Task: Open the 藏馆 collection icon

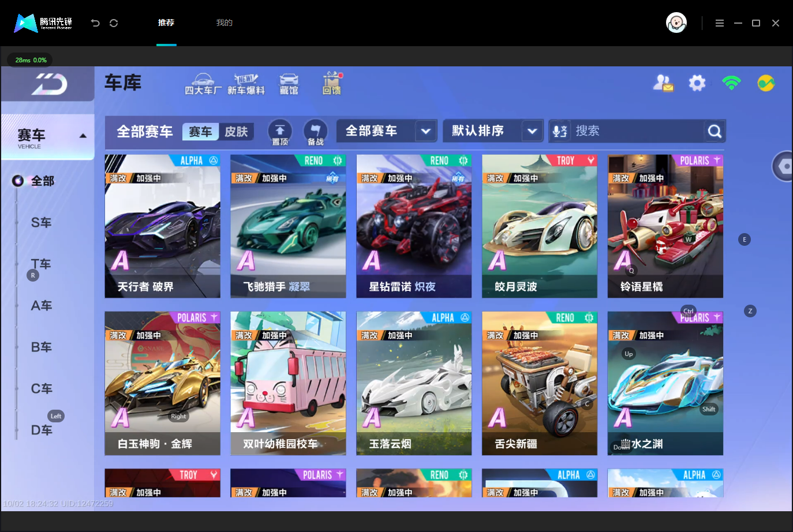Action: [x=289, y=84]
